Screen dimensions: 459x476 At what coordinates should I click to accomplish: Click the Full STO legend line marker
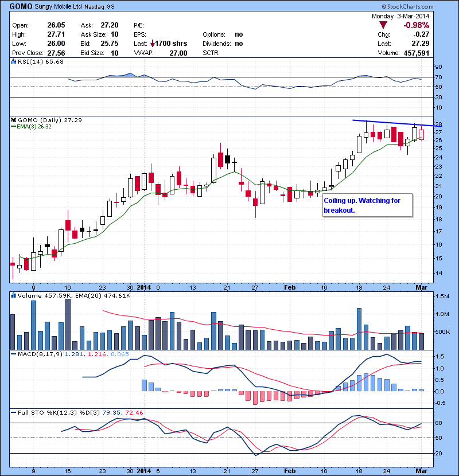[13, 412]
